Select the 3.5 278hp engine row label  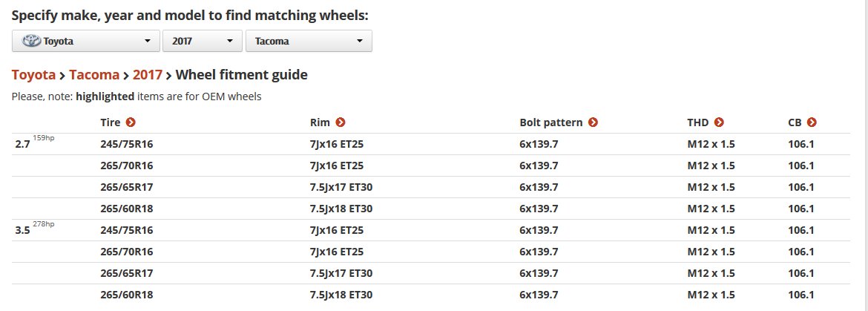35,229
